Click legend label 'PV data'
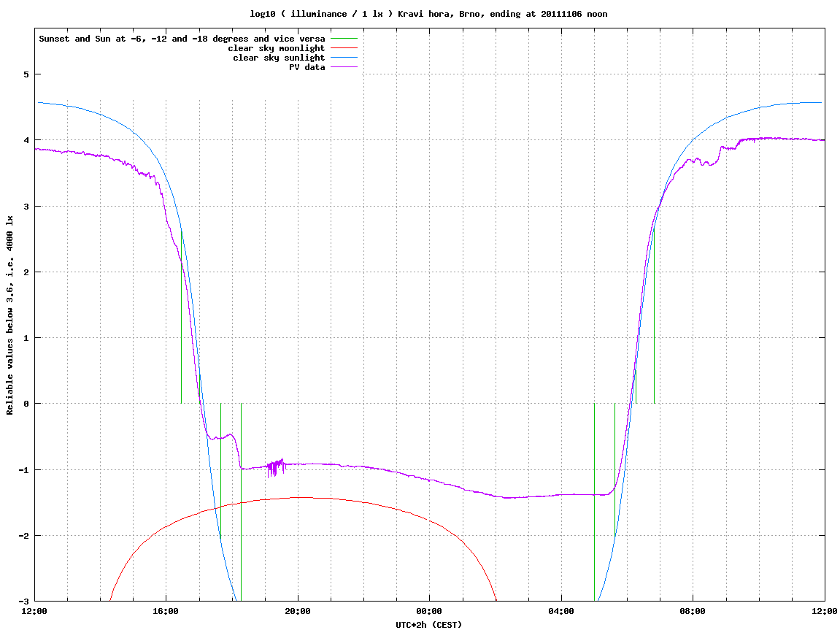Screen dimensions: 840x630 click(x=307, y=67)
